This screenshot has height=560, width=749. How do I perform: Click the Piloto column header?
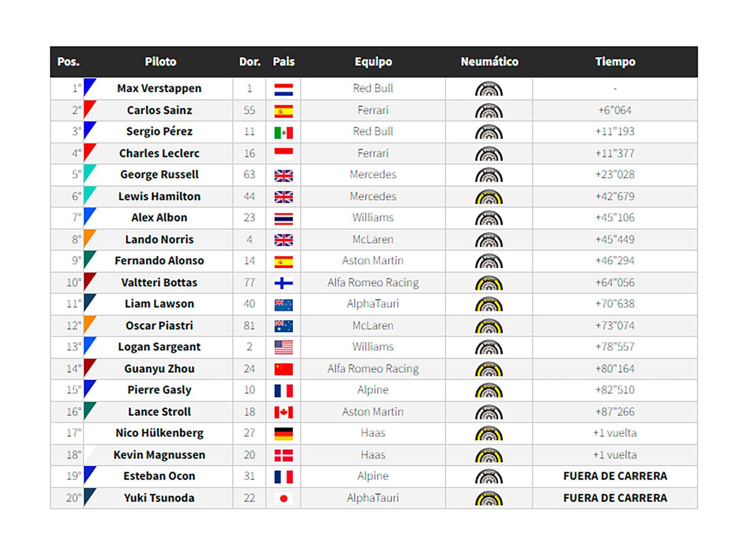(x=160, y=62)
